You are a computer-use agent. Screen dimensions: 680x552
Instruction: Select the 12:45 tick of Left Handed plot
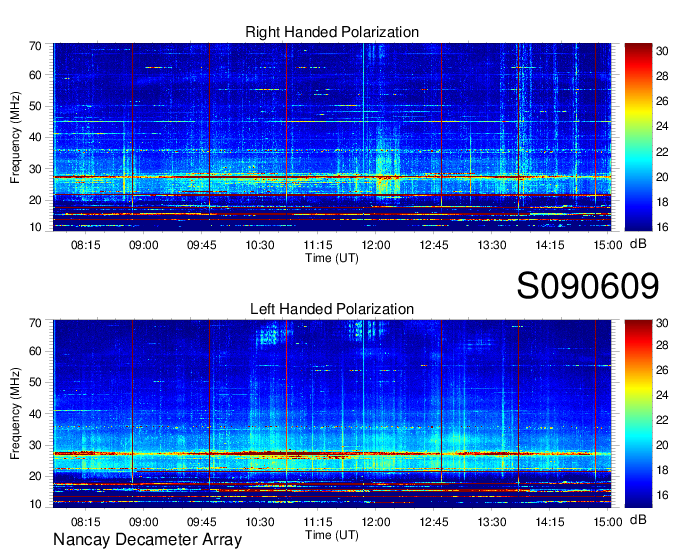tap(434, 522)
